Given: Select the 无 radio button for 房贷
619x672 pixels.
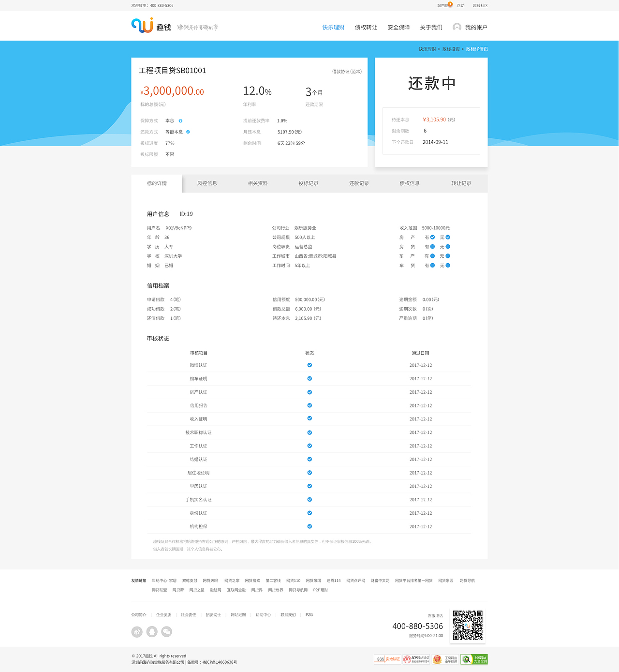Looking at the screenshot, I should click(x=447, y=247).
